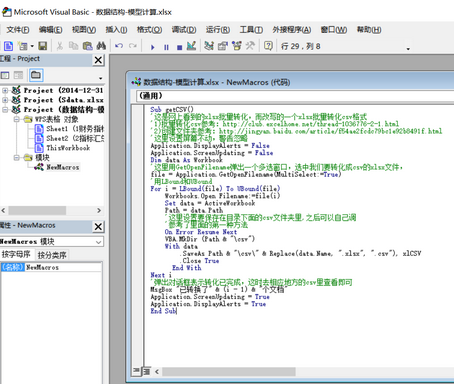Open the Find binoculars icon

point(101,46)
